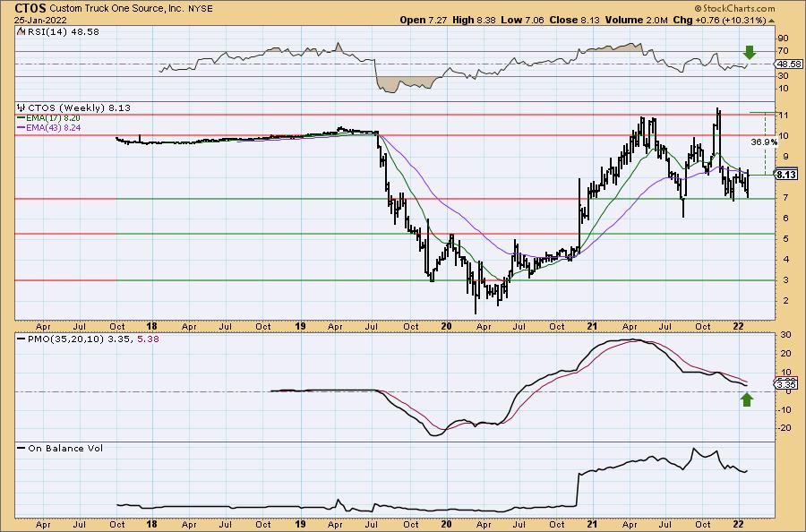The height and width of the screenshot is (532, 806).
Task: Click the 36.9% upside target label
Action: [763, 142]
